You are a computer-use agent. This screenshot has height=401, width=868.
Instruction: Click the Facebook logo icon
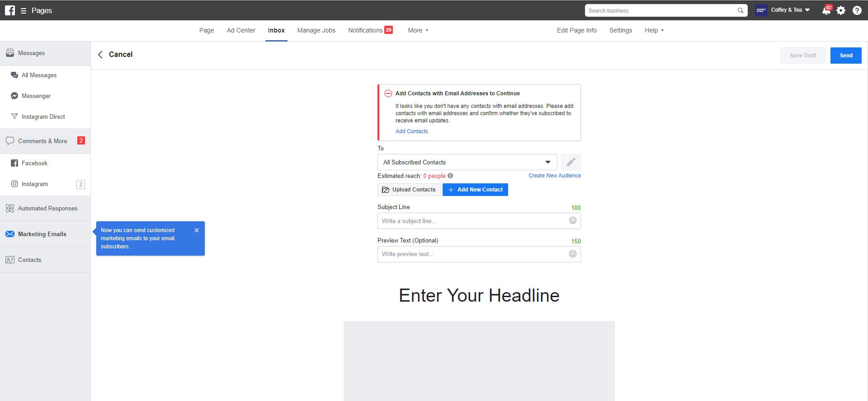pyautogui.click(x=10, y=10)
